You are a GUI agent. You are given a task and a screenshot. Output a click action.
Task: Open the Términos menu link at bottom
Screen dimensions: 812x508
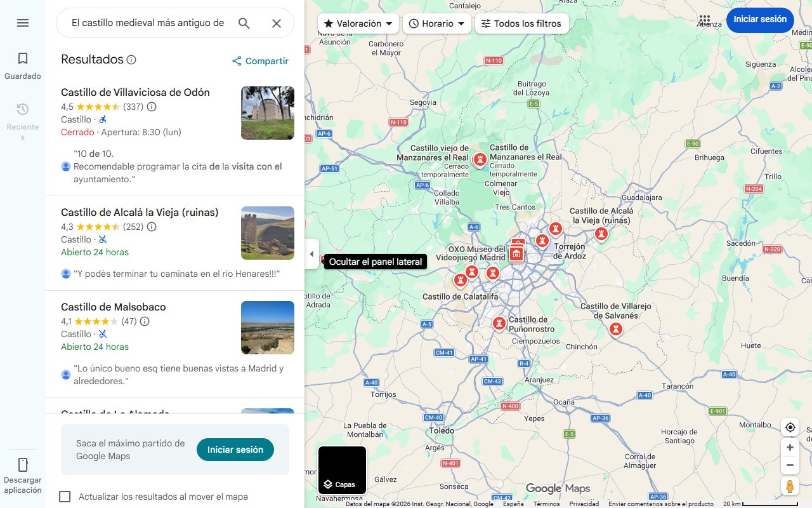point(546,503)
